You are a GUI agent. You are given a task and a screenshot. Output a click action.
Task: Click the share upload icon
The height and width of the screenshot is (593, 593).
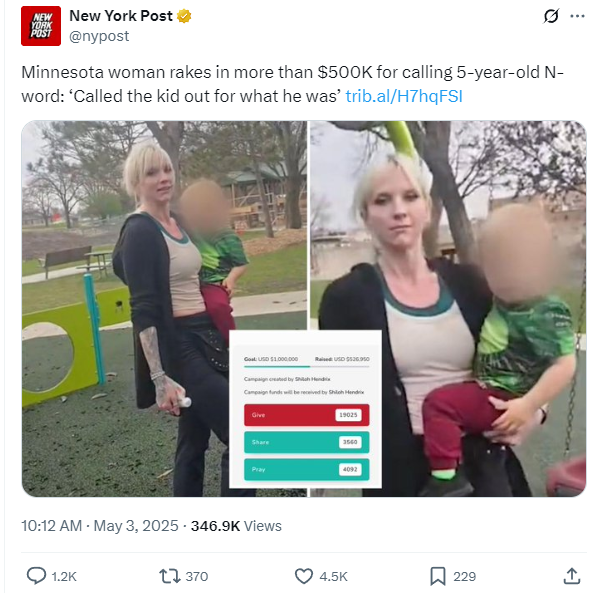pyautogui.click(x=572, y=576)
